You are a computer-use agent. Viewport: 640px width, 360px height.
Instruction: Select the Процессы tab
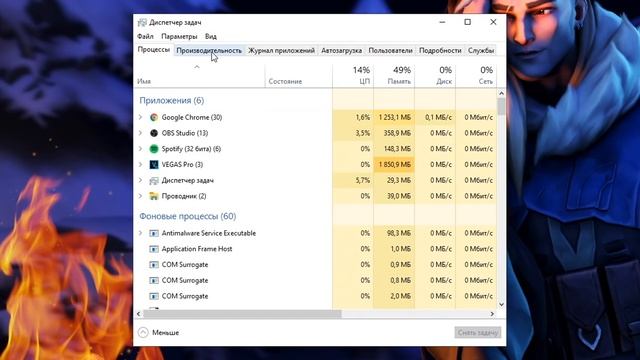[153, 49]
